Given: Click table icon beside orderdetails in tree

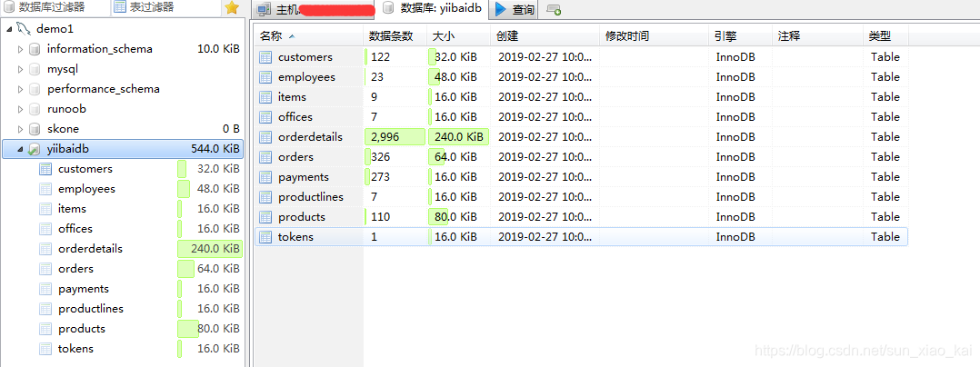Looking at the screenshot, I should [x=45, y=248].
